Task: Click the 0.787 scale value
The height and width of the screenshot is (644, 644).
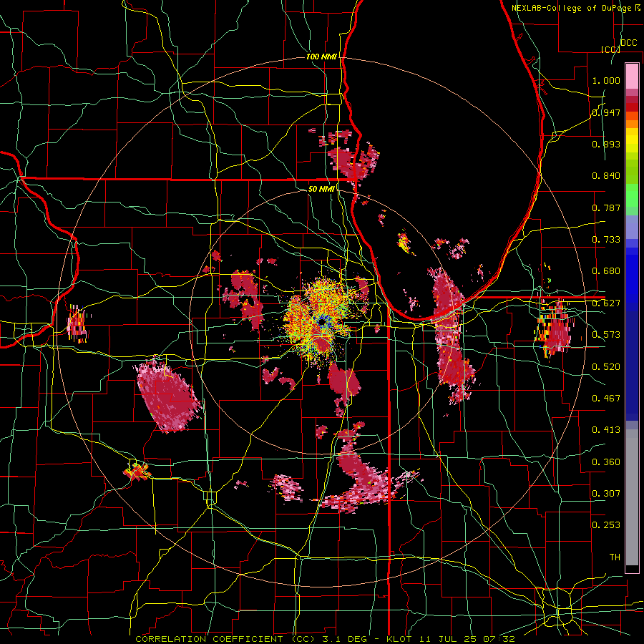Action: [606, 208]
